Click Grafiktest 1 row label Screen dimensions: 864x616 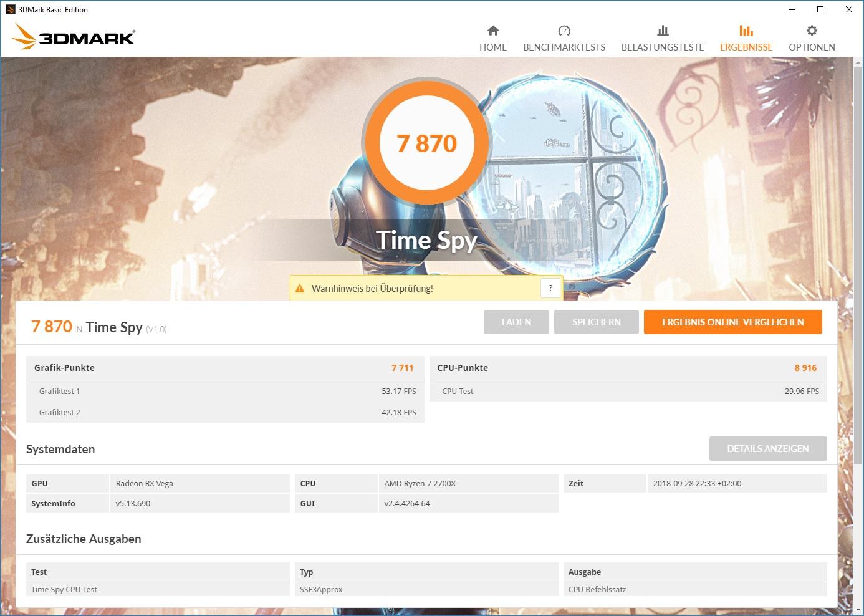coord(60,392)
